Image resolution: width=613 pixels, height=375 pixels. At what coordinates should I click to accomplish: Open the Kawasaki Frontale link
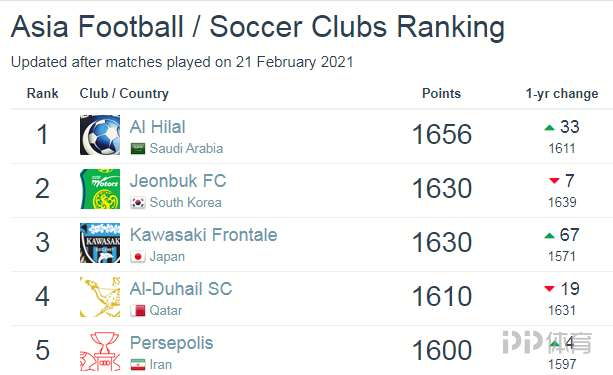pyautogui.click(x=204, y=235)
